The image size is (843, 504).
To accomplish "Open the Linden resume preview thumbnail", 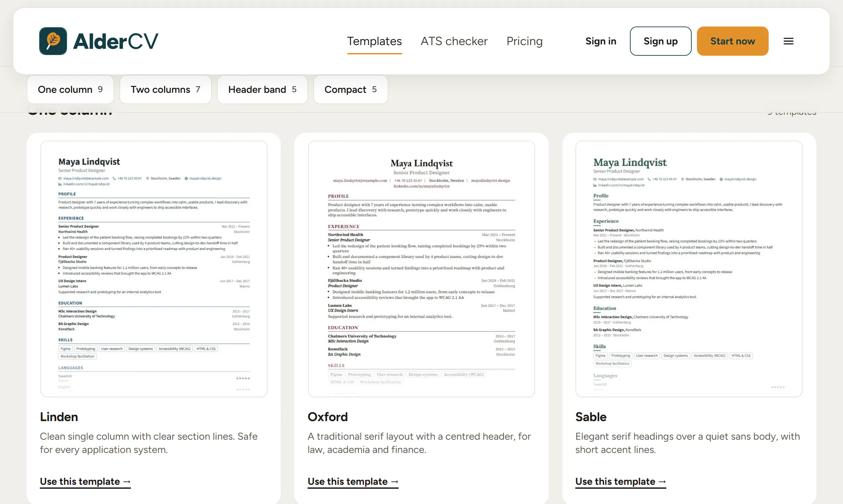I will (154, 269).
